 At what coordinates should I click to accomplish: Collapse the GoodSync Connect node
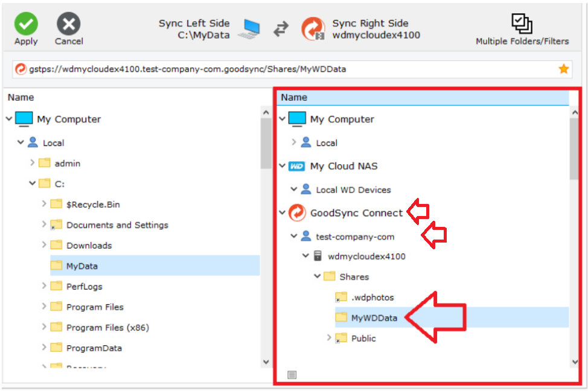[283, 213]
